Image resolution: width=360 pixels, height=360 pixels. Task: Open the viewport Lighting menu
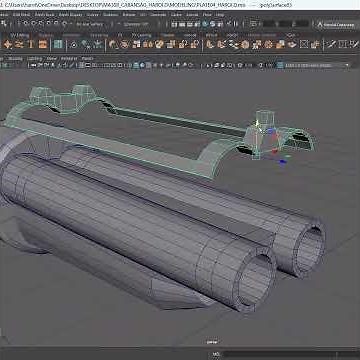(x=35, y=58)
